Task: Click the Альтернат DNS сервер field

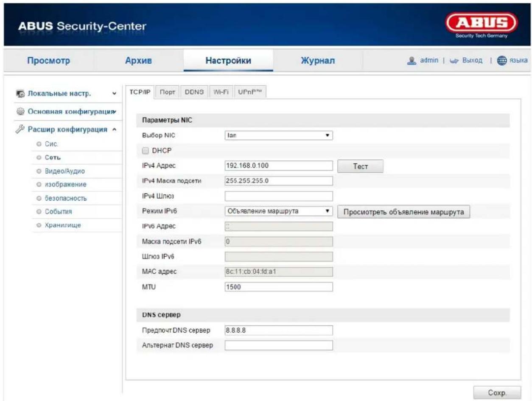Action: coord(278,345)
